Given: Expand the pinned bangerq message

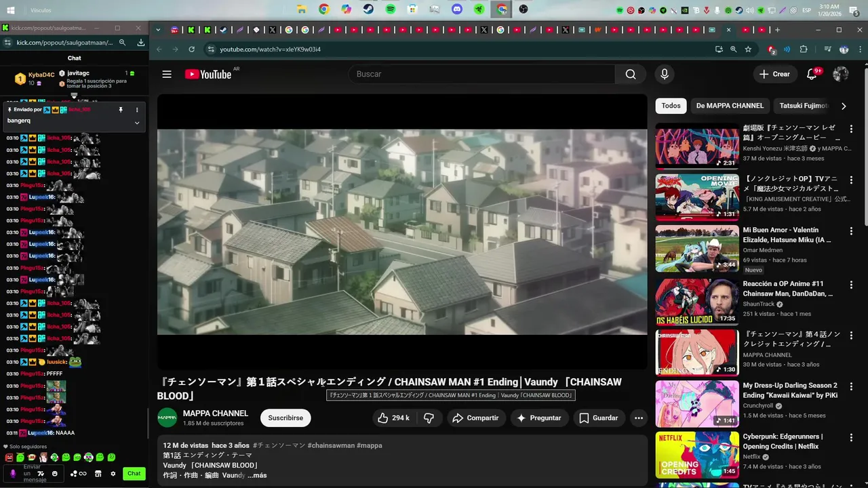Looking at the screenshot, I should point(137,123).
